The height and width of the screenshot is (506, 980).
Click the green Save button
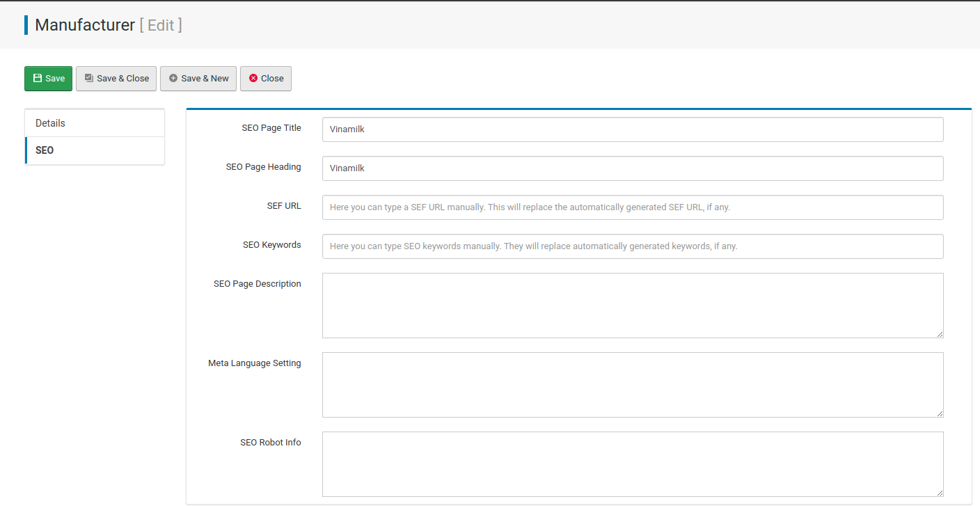coord(48,79)
